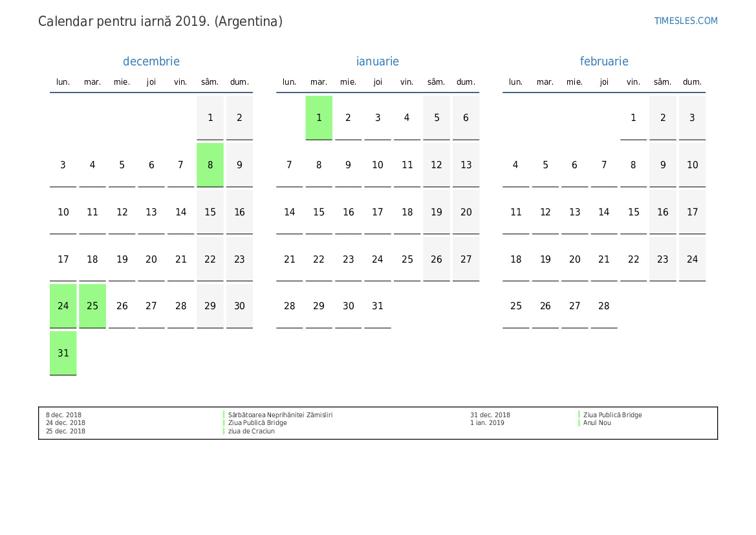This screenshot has height=535, width=756.
Task: Select January 24 in ianuarie
Action: (378, 259)
